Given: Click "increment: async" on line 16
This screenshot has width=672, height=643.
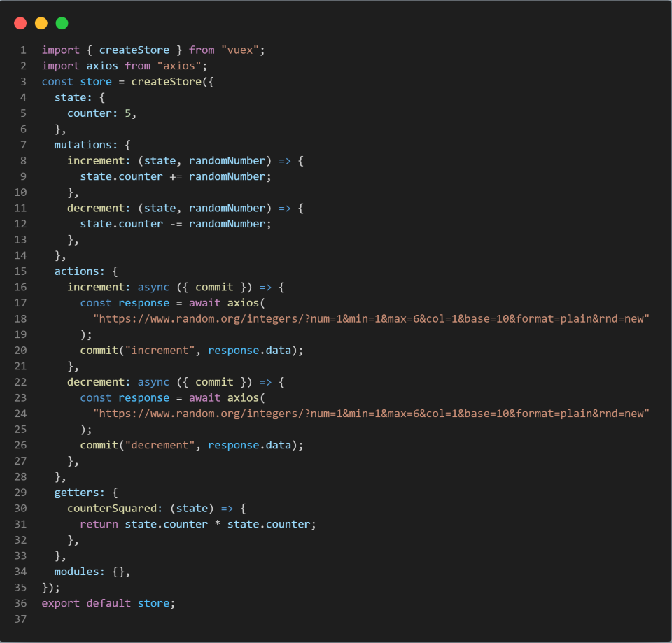Looking at the screenshot, I should tap(118, 287).
